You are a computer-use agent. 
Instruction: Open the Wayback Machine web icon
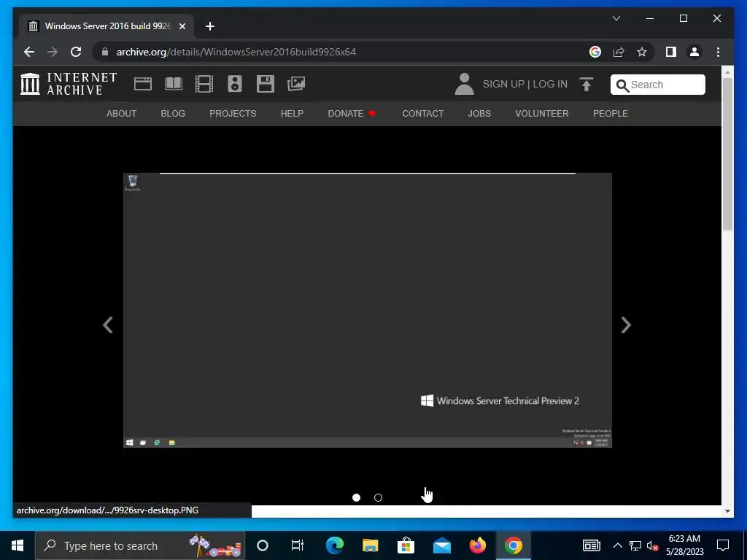pos(142,84)
